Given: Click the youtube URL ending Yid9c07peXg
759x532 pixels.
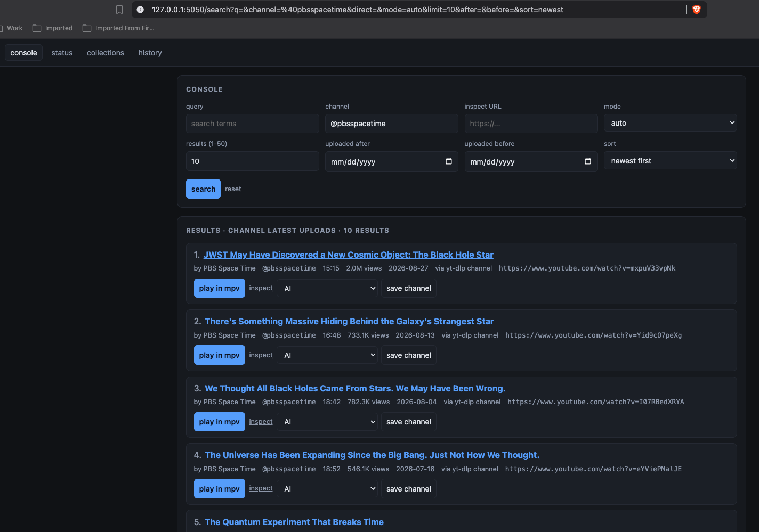Looking at the screenshot, I should point(593,335).
